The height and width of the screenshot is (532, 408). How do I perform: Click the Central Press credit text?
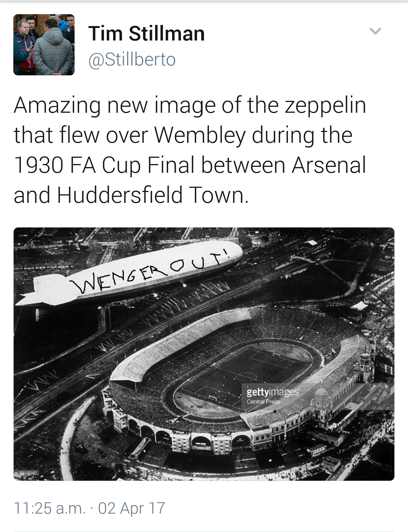(x=263, y=402)
